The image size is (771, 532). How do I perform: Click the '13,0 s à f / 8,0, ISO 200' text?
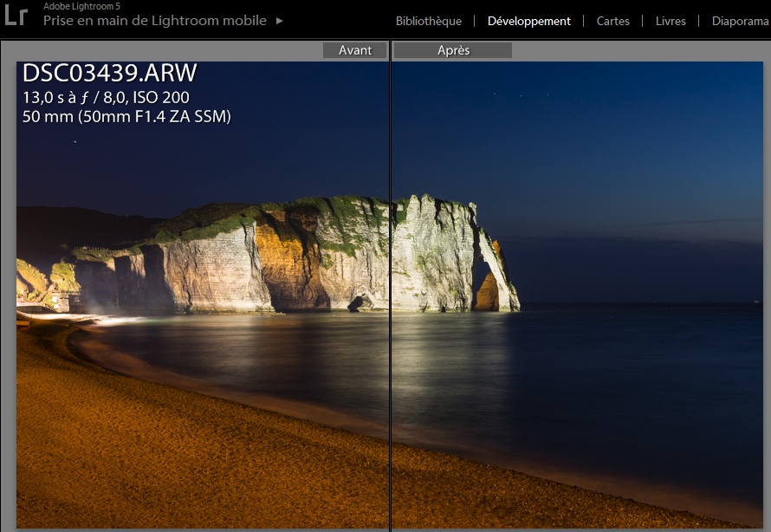point(106,97)
